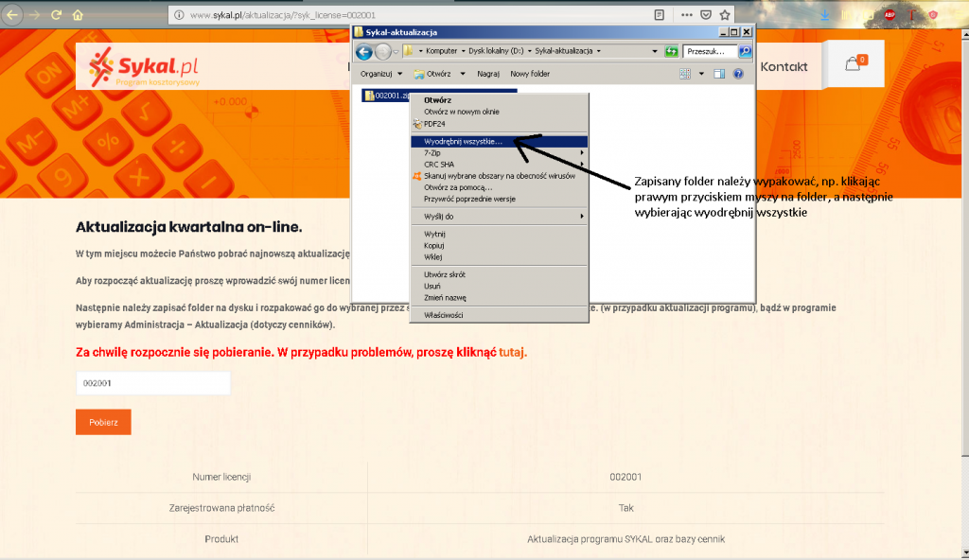Click the Pobierz button
Image resolution: width=969 pixels, height=560 pixels.
102,421
